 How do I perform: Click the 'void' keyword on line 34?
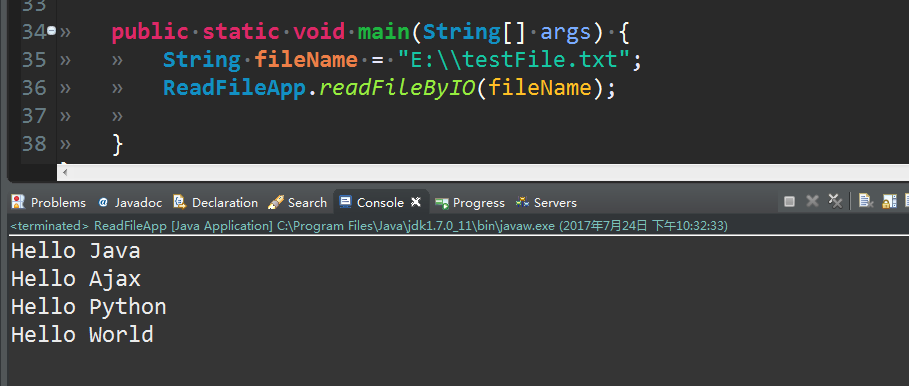319,31
